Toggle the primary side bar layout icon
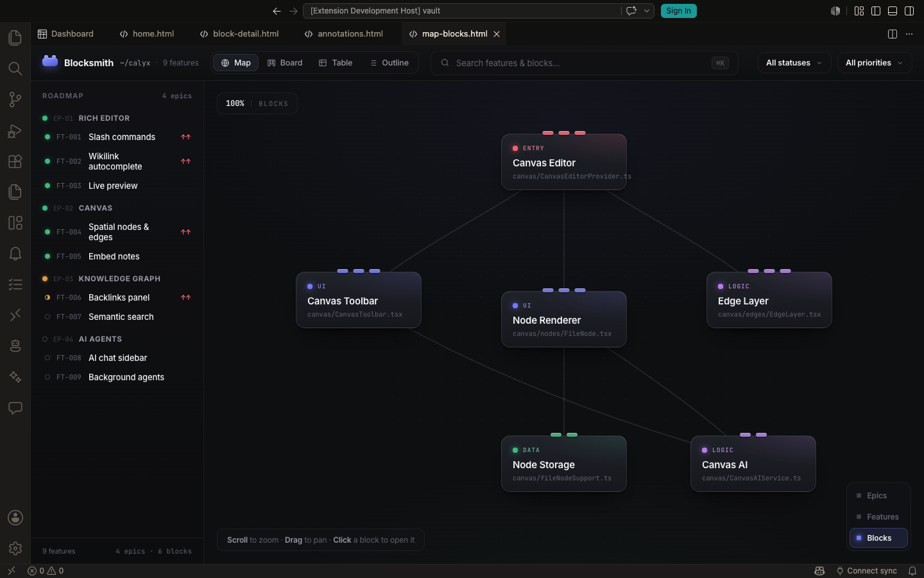The height and width of the screenshot is (578, 924). point(876,11)
